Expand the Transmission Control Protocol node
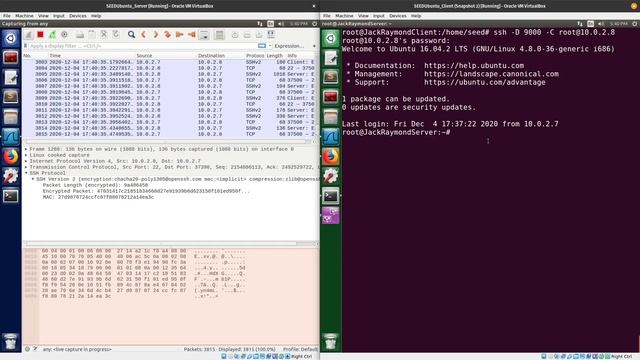The width and height of the screenshot is (640, 360). 26,167
